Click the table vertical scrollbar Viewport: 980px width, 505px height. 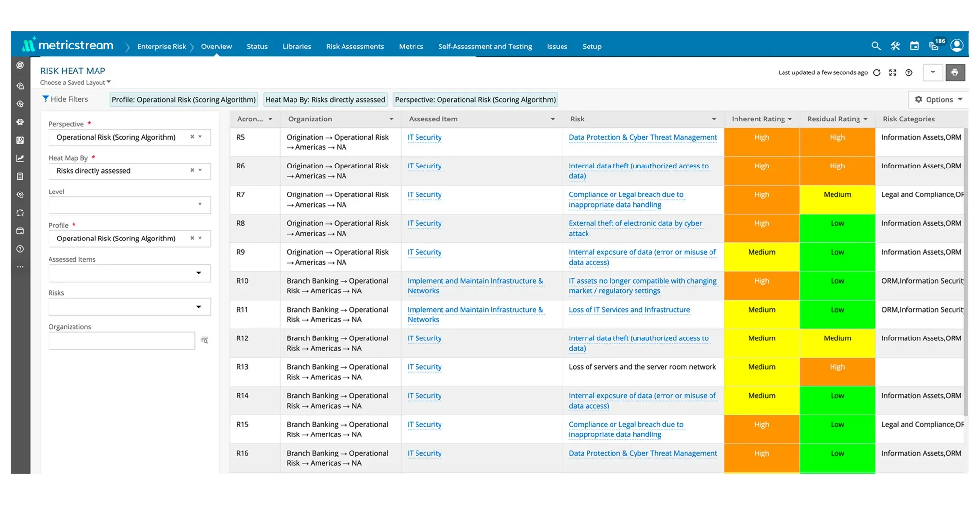pyautogui.click(x=966, y=272)
